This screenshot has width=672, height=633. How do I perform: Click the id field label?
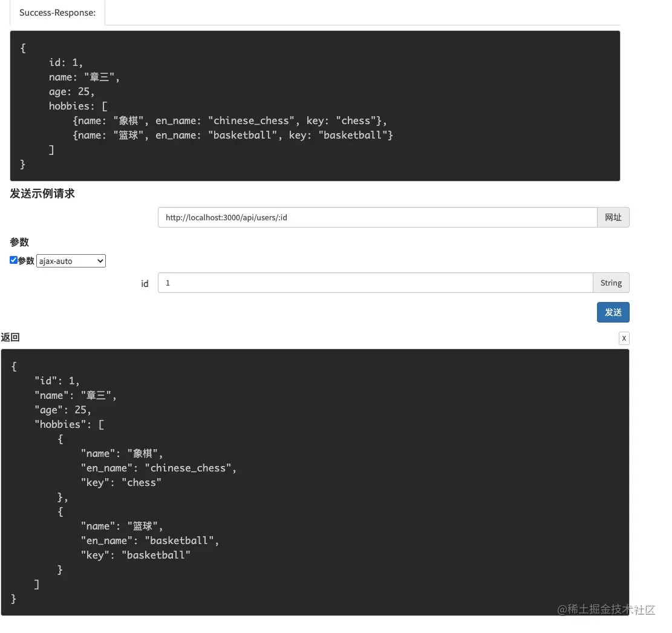click(x=145, y=283)
